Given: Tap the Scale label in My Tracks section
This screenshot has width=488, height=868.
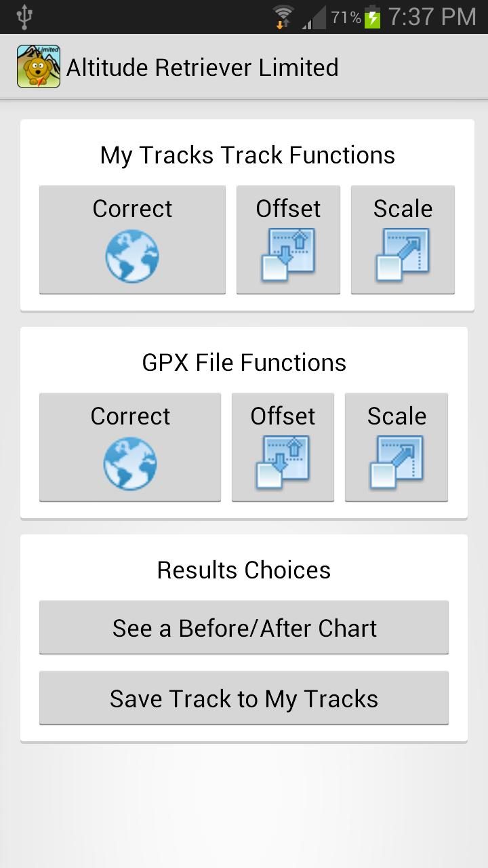Looking at the screenshot, I should point(403,209).
